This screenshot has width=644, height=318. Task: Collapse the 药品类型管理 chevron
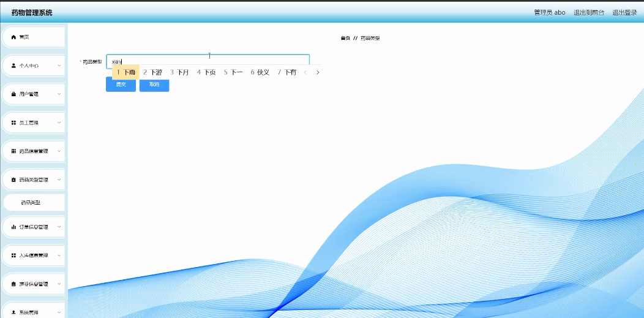tap(59, 180)
